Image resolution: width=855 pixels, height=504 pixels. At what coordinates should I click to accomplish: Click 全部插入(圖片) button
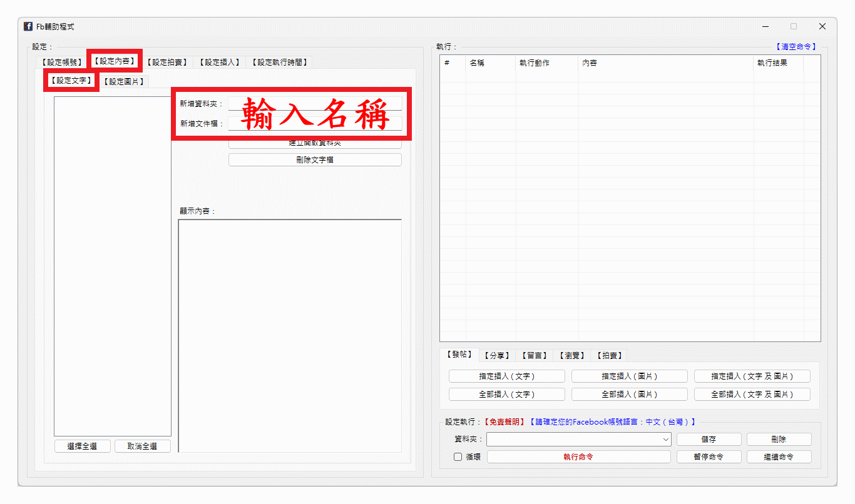coord(630,395)
